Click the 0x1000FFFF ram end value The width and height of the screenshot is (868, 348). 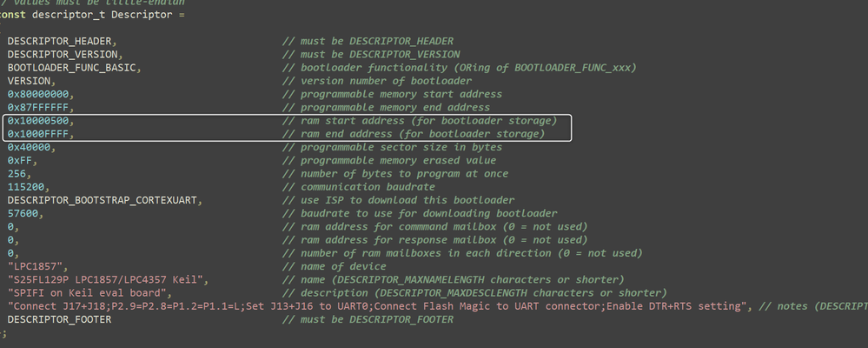(x=40, y=134)
